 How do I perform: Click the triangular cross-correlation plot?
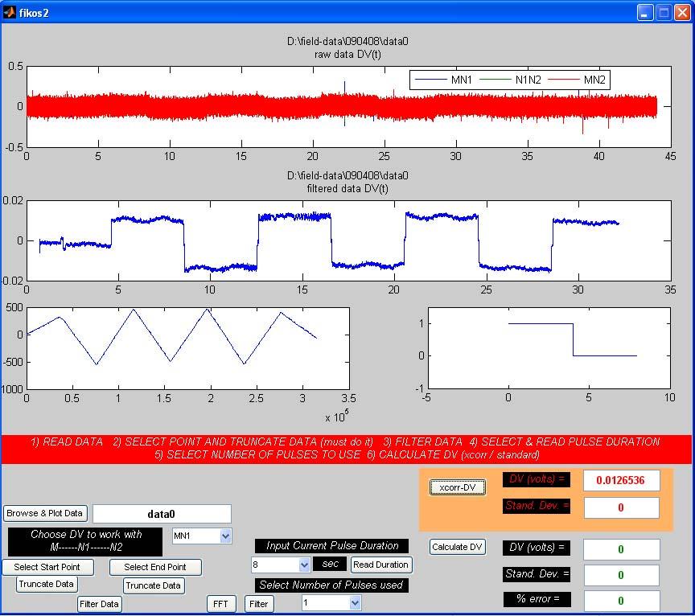188,348
